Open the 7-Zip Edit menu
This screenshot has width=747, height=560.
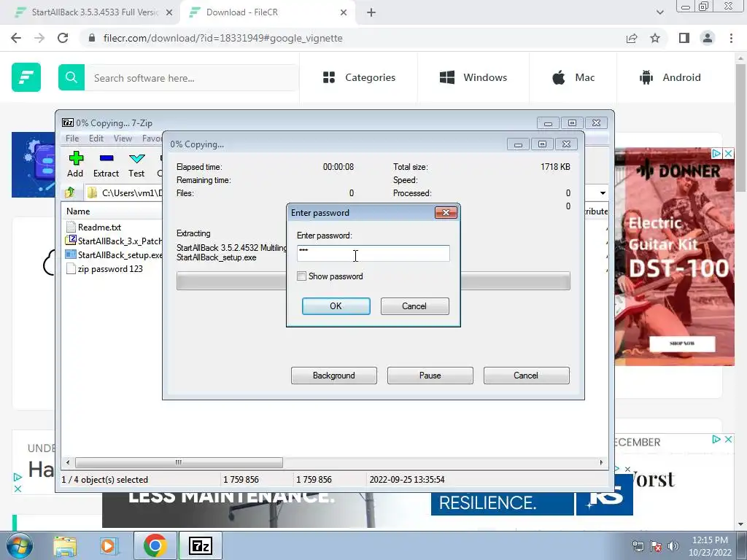pos(96,139)
